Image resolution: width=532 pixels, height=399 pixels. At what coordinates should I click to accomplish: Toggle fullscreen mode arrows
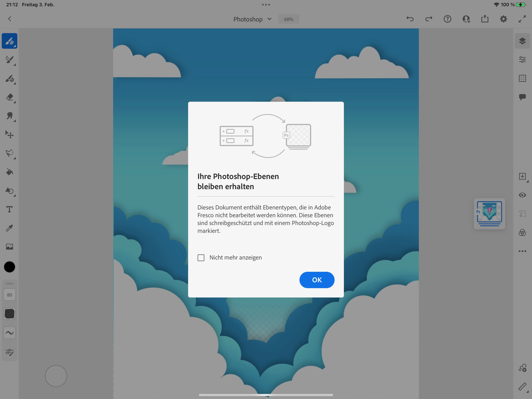(522, 19)
